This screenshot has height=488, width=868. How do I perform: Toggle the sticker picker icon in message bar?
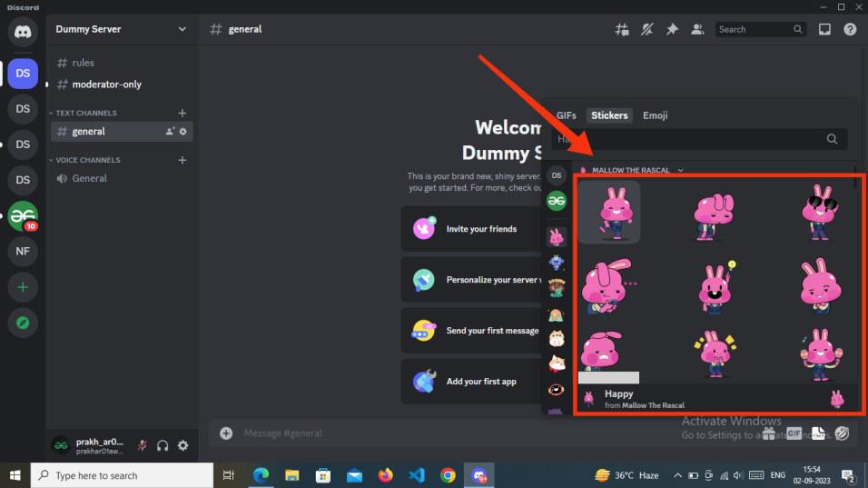(818, 433)
